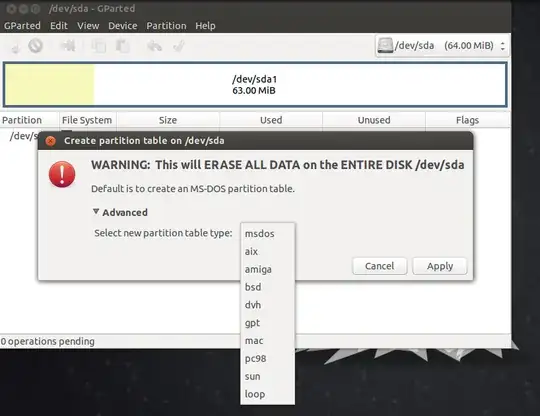The height and width of the screenshot is (416, 540).
Task: Click the File System column header
Action: pyautogui.click(x=87, y=120)
